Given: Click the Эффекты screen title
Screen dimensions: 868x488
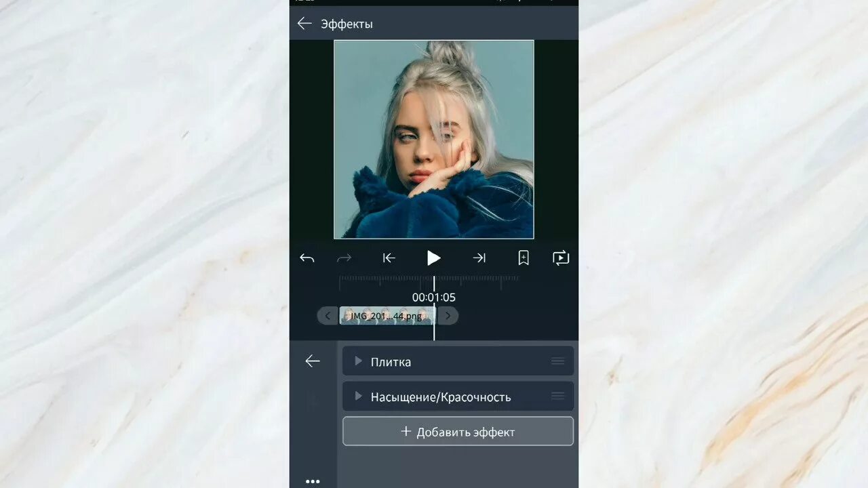Looking at the screenshot, I should [347, 24].
